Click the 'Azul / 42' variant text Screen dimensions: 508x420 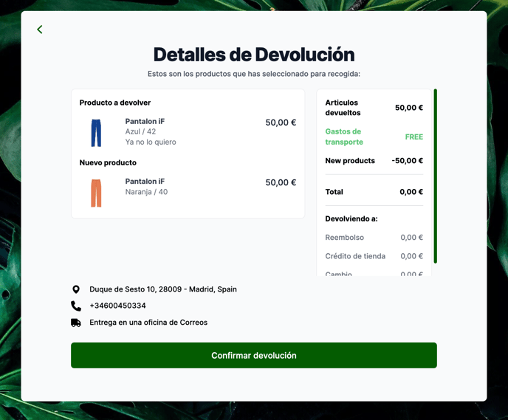pyautogui.click(x=140, y=131)
